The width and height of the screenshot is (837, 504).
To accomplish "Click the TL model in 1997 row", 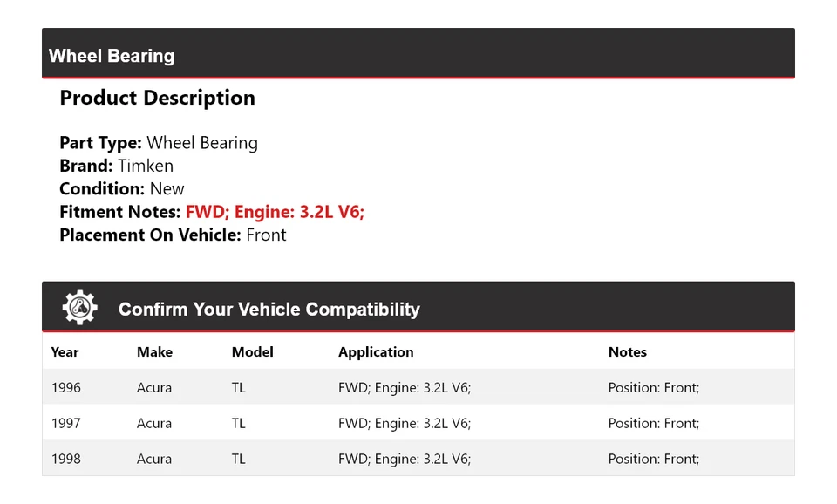I will pos(238,423).
